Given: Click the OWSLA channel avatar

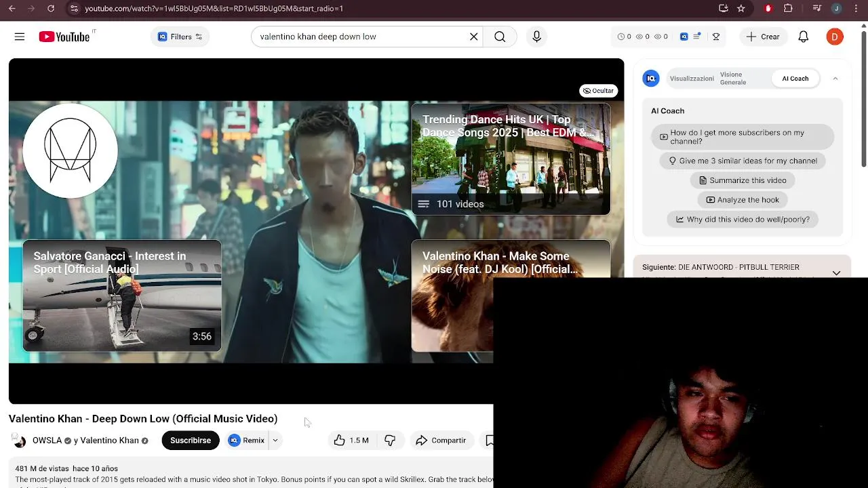Looking at the screenshot, I should [x=20, y=441].
